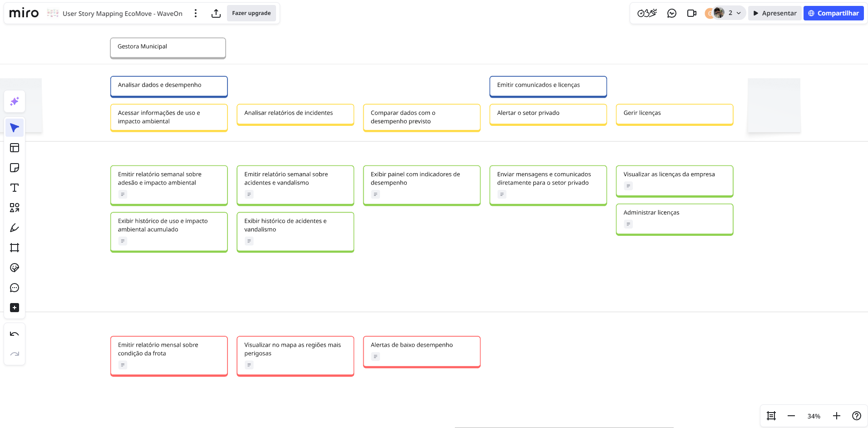Zoom in with the plus button
This screenshot has height=428, width=868.
(x=836, y=416)
